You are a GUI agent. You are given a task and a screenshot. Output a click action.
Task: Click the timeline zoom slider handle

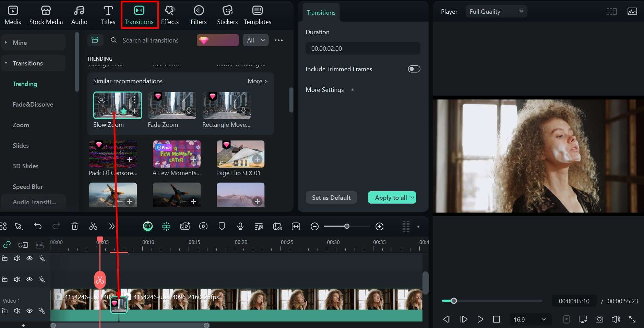pyautogui.click(x=347, y=226)
